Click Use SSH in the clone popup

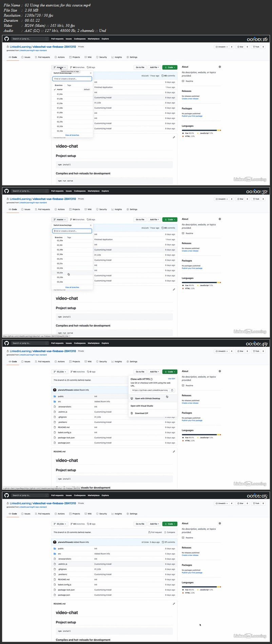(x=172, y=379)
